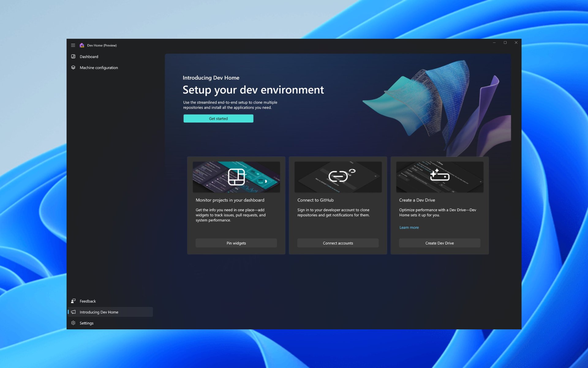Screen dimensions: 588x368
Task: Click the dashboard widgets card thumbnail
Action: (x=236, y=177)
